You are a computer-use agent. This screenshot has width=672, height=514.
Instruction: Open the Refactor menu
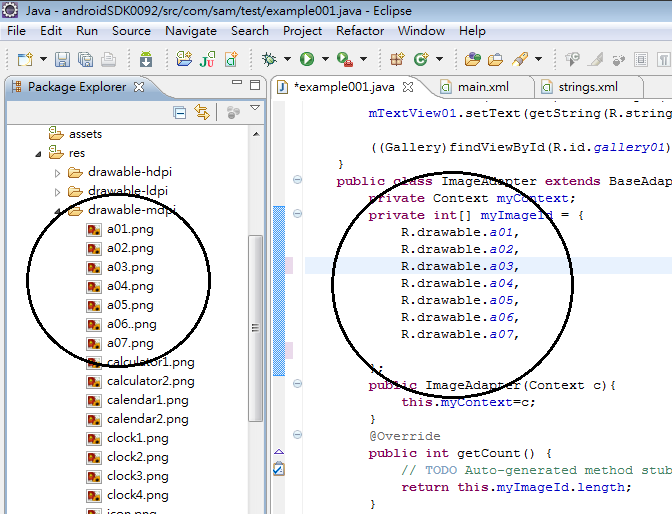pos(360,31)
